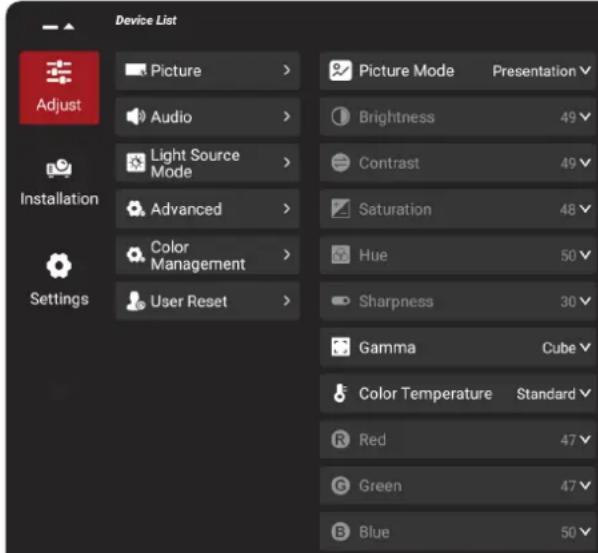Expand the Picture Mode Presentation dropdown

click(x=542, y=71)
